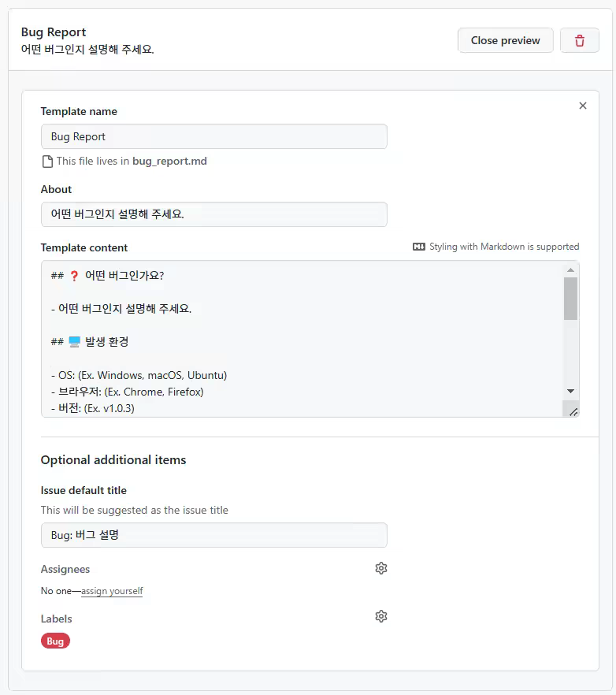
Task: Click inside the About description field
Action: pyautogui.click(x=213, y=214)
